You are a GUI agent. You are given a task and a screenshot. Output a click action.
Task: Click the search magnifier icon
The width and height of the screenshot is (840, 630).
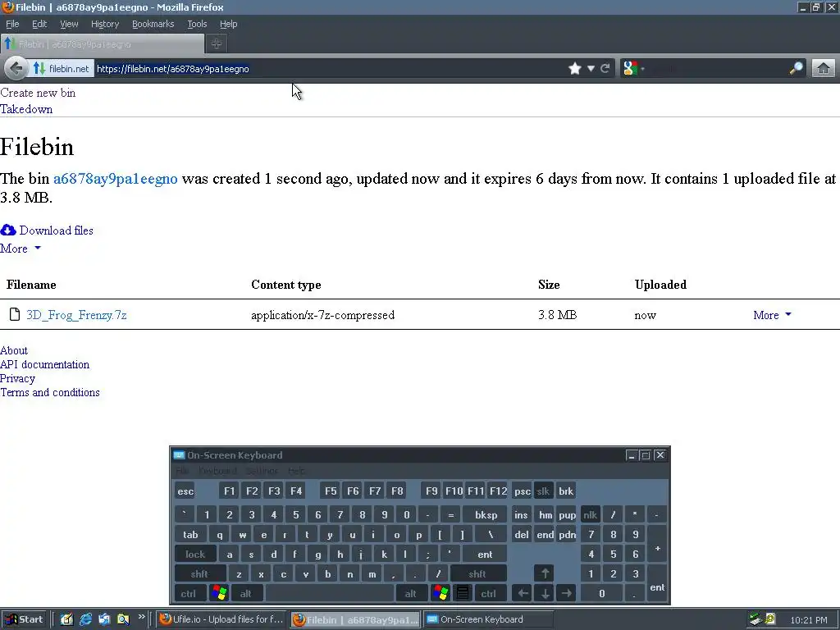[x=796, y=68]
